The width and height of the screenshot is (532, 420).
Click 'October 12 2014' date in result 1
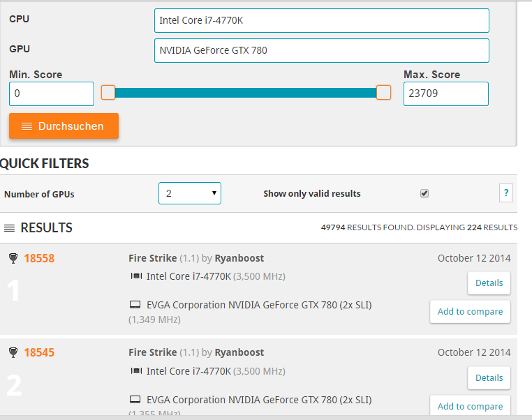tap(474, 258)
